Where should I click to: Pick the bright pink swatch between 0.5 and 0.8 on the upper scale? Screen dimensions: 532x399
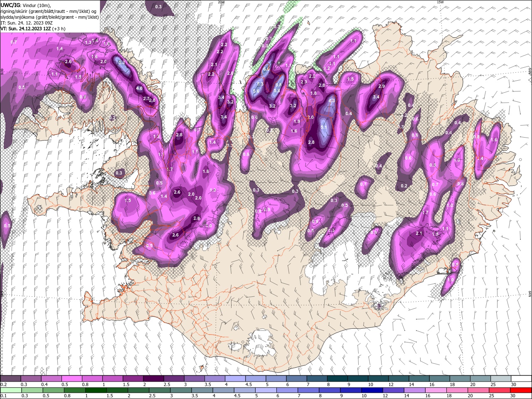[x=71, y=379]
